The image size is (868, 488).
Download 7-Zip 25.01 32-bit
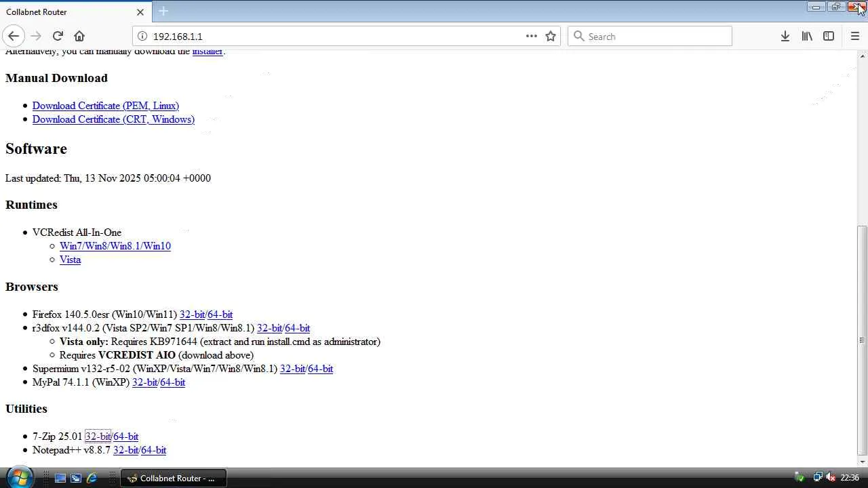(x=98, y=436)
